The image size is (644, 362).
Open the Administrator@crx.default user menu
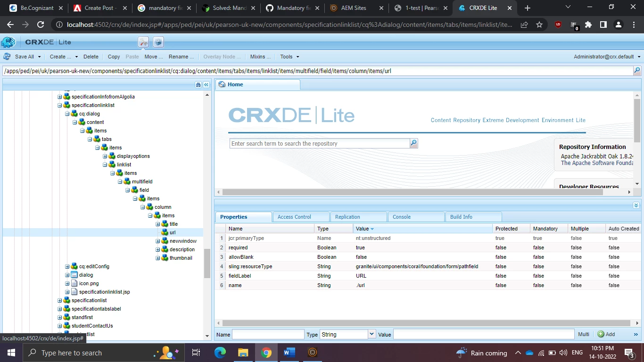(607, 57)
